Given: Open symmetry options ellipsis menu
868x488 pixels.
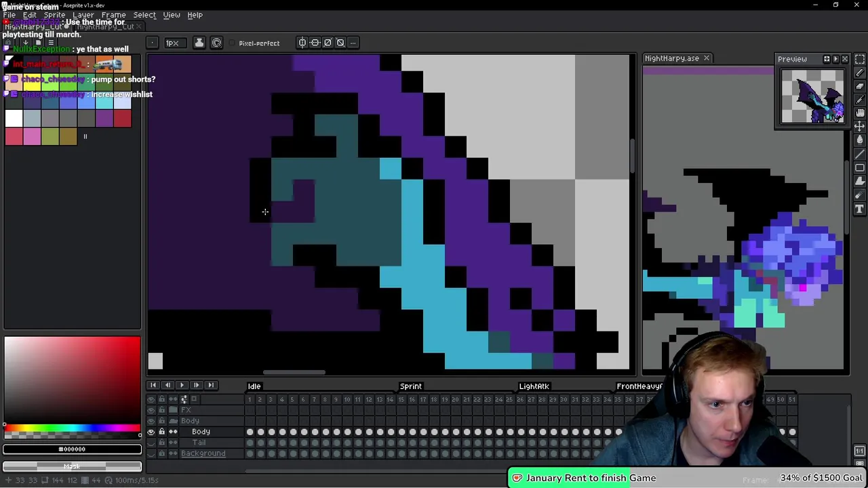Looking at the screenshot, I should click(353, 43).
